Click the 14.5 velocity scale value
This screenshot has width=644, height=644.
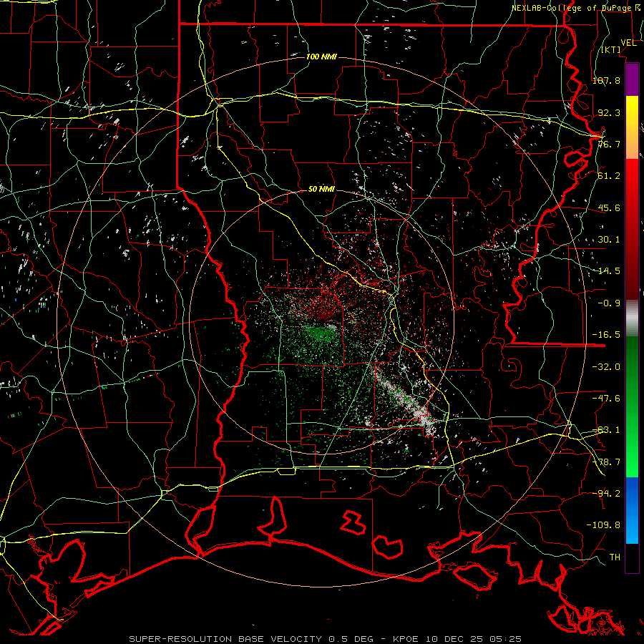pos(609,271)
